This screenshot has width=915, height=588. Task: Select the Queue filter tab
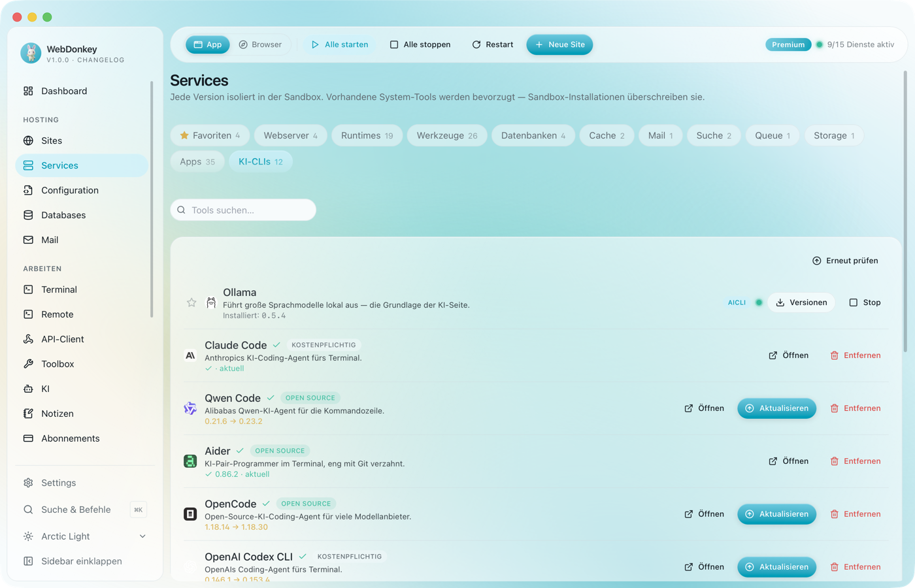[773, 135]
